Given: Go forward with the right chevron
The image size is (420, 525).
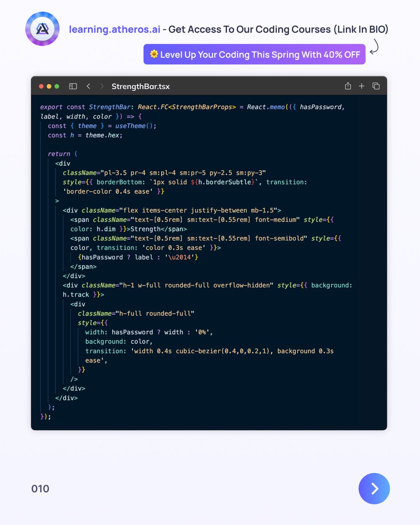Looking at the screenshot, I should click(x=102, y=86).
